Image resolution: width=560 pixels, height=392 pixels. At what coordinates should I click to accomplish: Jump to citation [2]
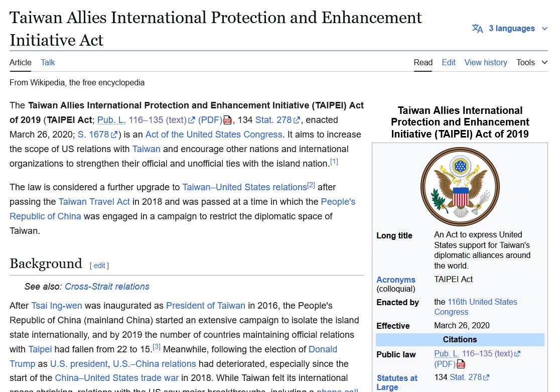click(311, 185)
